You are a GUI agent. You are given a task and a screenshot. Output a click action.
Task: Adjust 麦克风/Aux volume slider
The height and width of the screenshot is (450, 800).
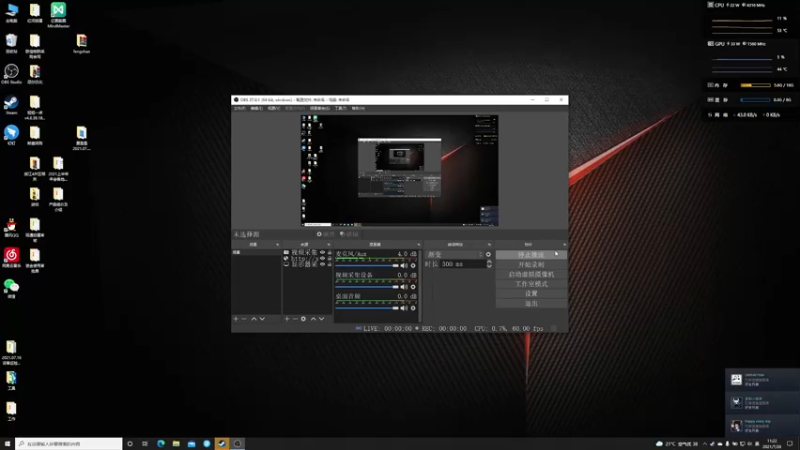367,266
